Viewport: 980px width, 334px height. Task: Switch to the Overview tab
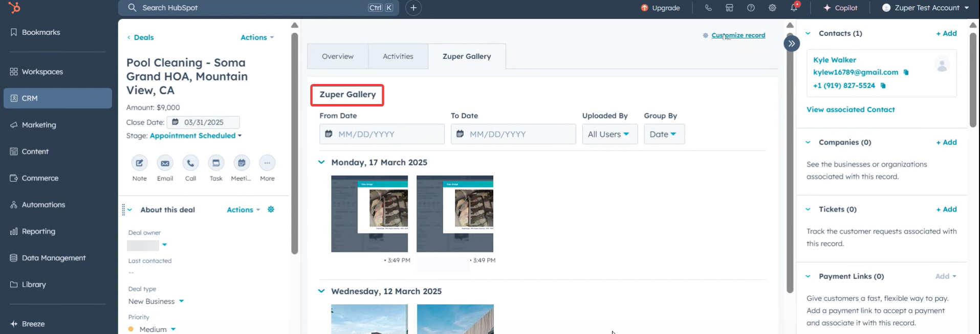(x=337, y=56)
